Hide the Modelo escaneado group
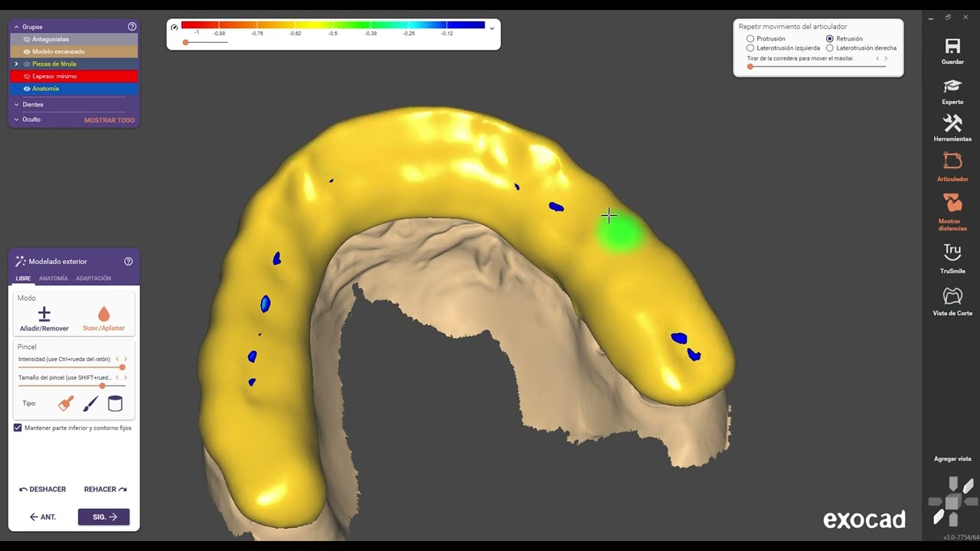Image resolution: width=980 pixels, height=551 pixels. 27,51
